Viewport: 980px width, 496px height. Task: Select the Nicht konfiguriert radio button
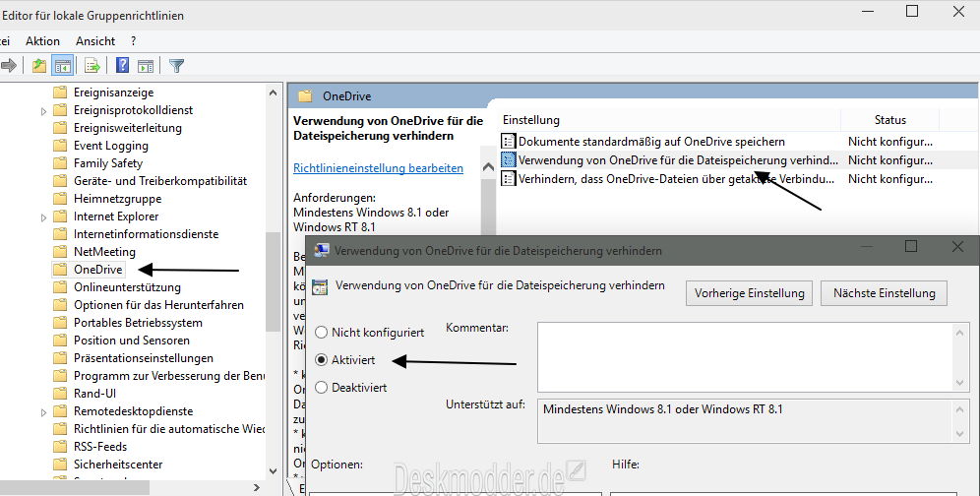point(321,332)
